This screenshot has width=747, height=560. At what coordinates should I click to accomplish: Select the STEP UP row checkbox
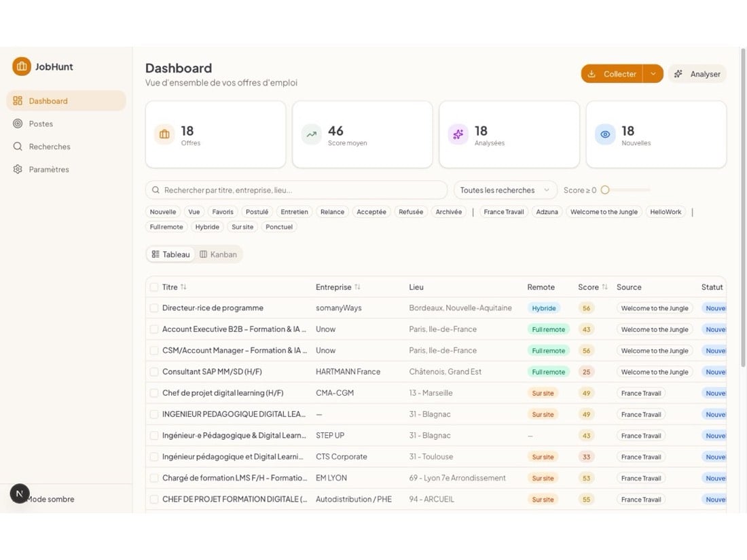click(x=154, y=435)
